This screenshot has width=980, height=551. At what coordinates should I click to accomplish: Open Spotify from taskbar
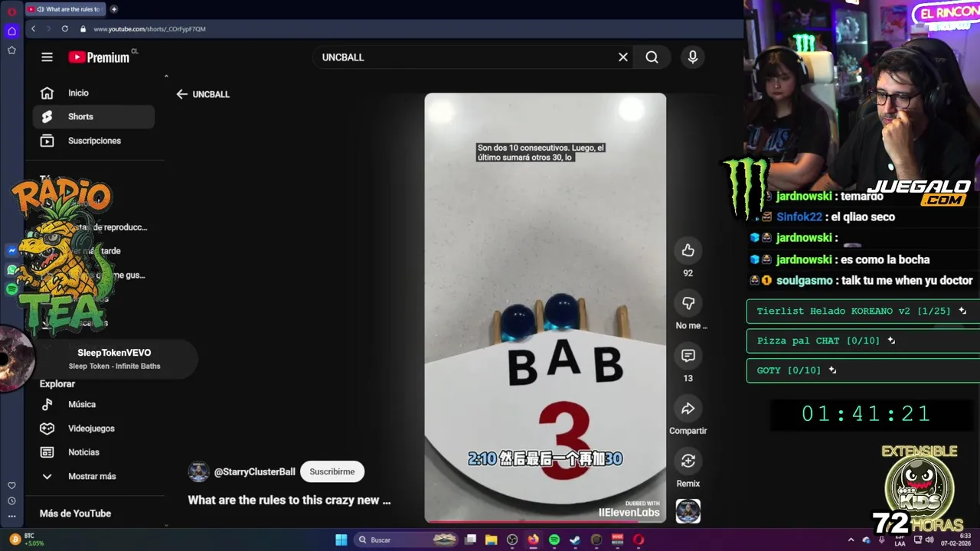point(554,540)
